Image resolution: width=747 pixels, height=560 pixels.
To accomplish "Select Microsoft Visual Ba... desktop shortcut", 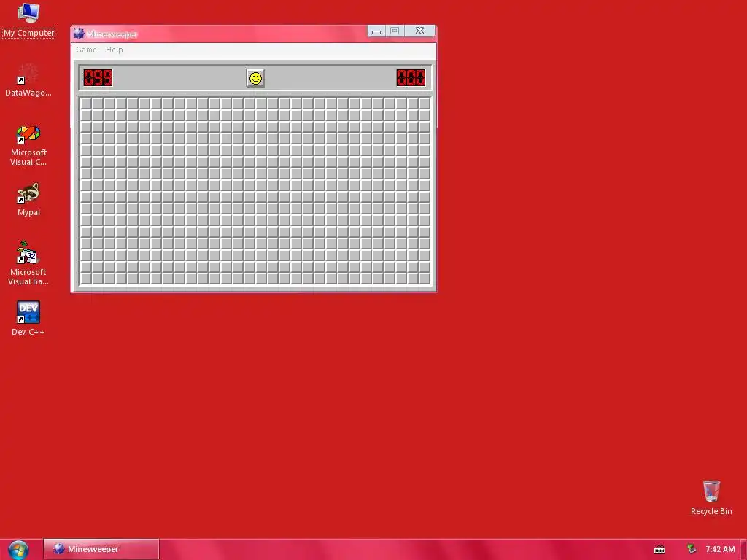I will 28,263.
